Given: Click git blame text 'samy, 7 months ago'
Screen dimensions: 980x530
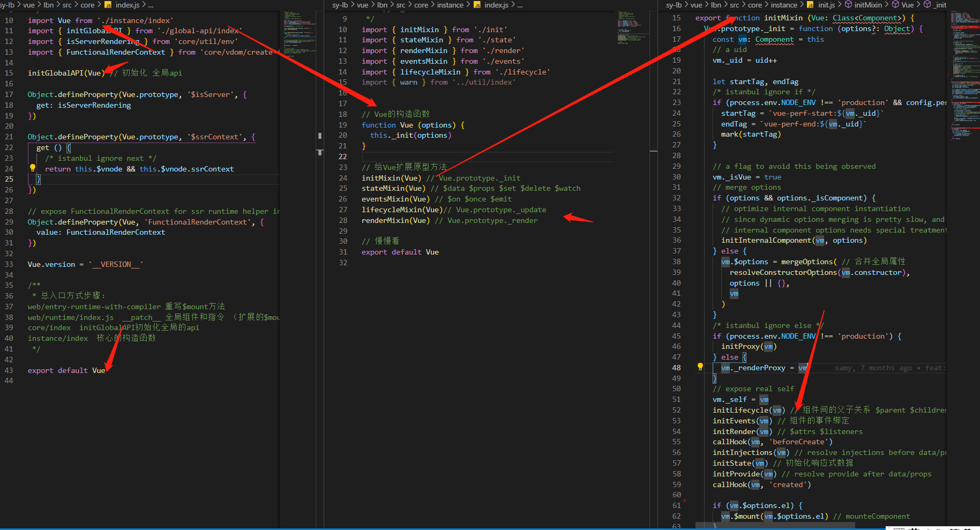Looking at the screenshot, I should (873, 368).
